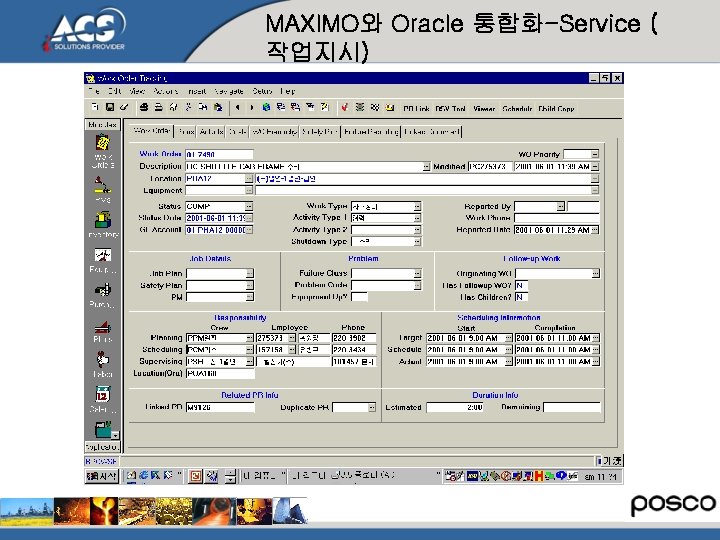
Task: Switch to the Linked Documents tab
Action: [x=432, y=132]
